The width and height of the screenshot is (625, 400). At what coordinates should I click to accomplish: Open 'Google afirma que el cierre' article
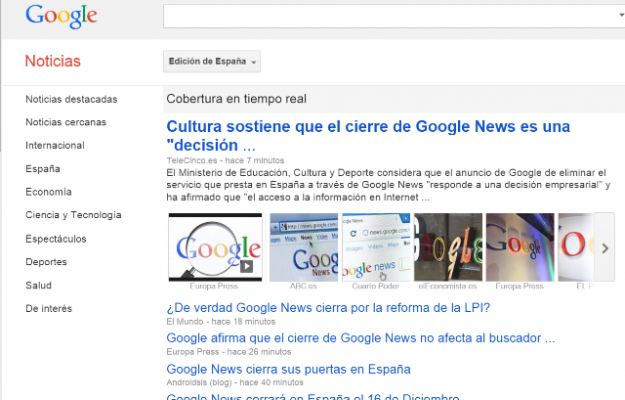[x=361, y=338]
